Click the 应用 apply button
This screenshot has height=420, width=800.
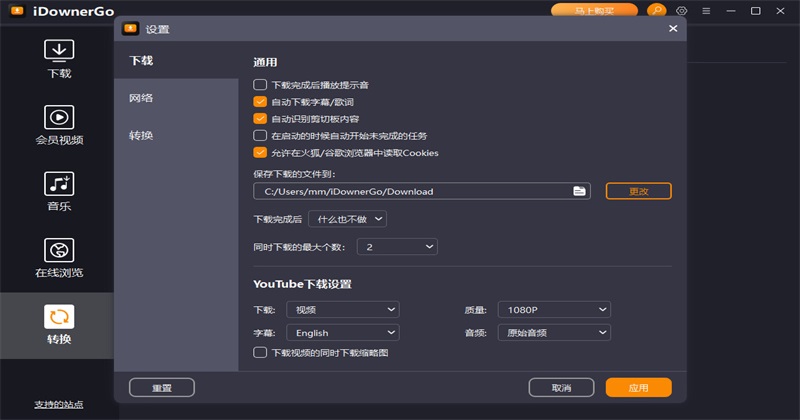click(x=638, y=387)
